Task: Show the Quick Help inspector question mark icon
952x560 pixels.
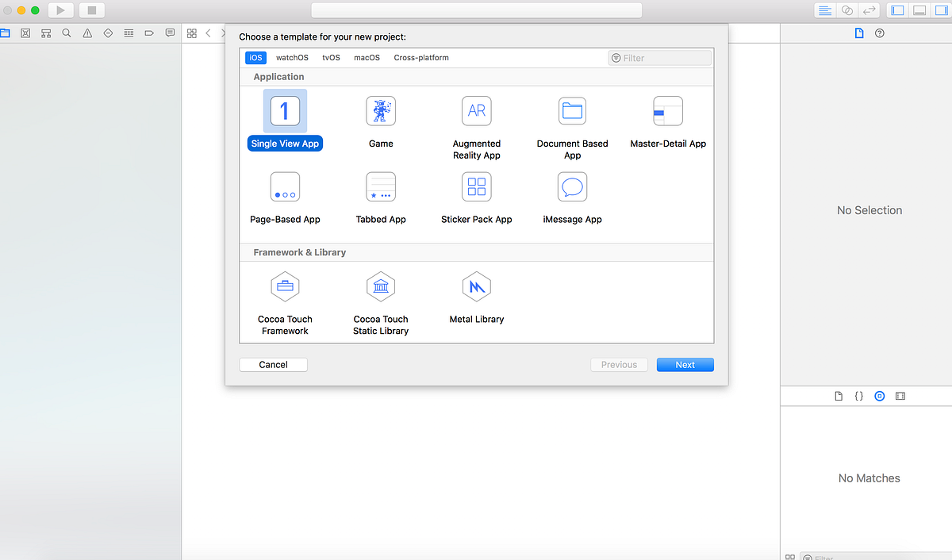Action: [x=877, y=33]
